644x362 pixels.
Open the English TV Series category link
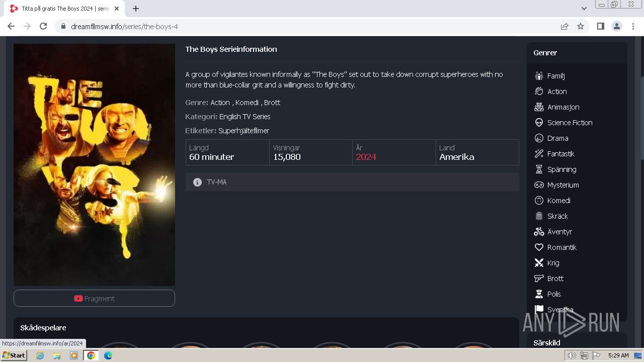[245, 117]
